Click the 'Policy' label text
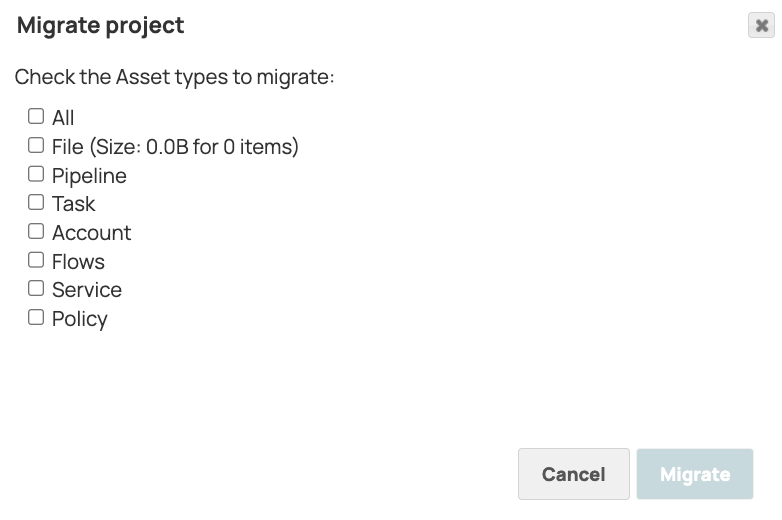 coord(79,319)
